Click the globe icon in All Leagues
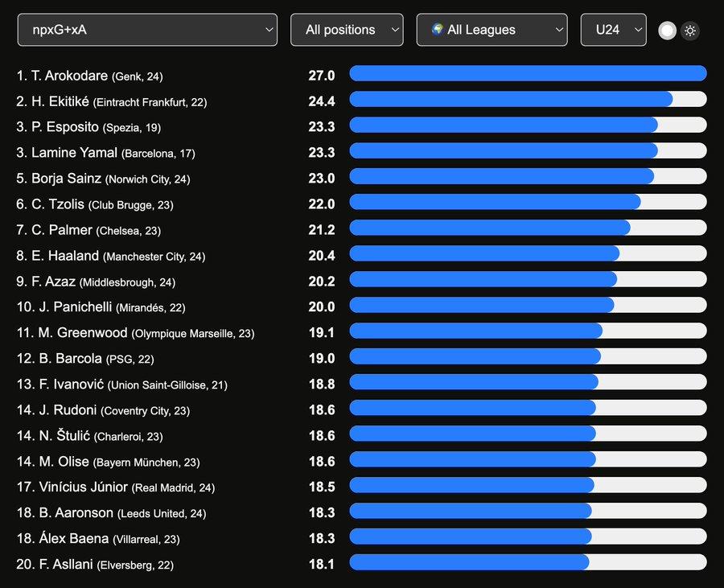The height and width of the screenshot is (588, 724). 437,29
